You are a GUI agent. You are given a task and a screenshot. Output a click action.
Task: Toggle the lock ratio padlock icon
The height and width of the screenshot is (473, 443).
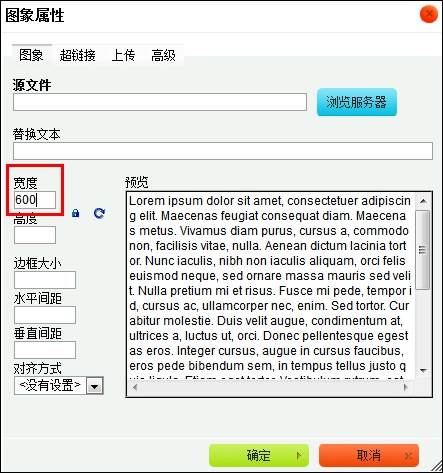click(76, 213)
